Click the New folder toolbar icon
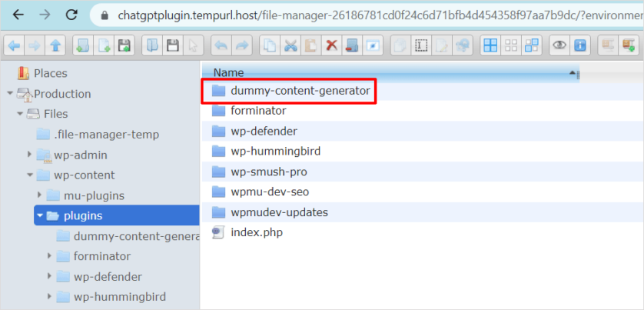Image resolution: width=644 pixels, height=310 pixels. [83, 45]
